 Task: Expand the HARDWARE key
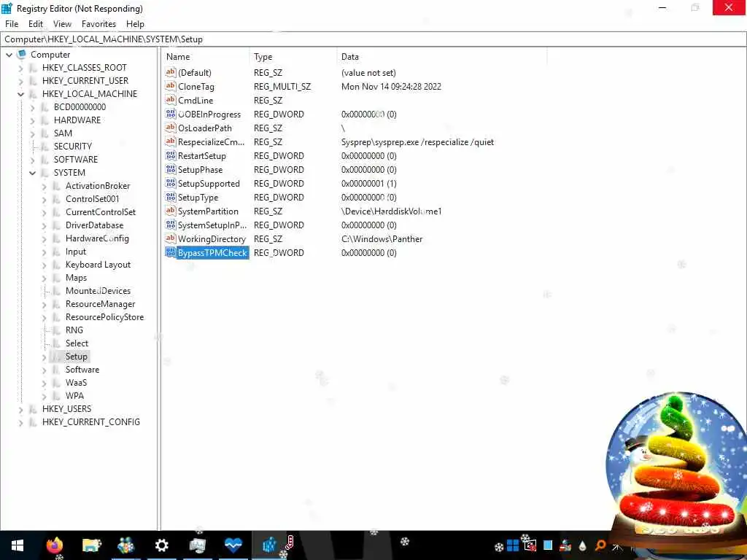[32, 120]
